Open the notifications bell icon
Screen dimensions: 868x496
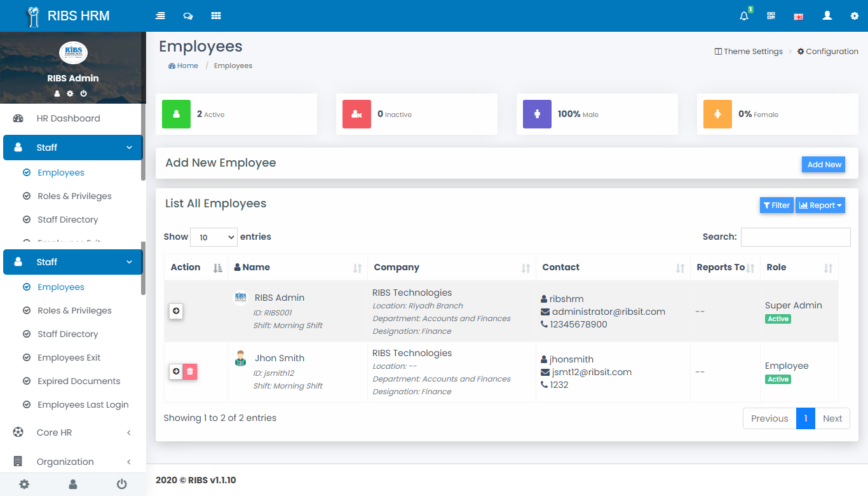click(744, 16)
